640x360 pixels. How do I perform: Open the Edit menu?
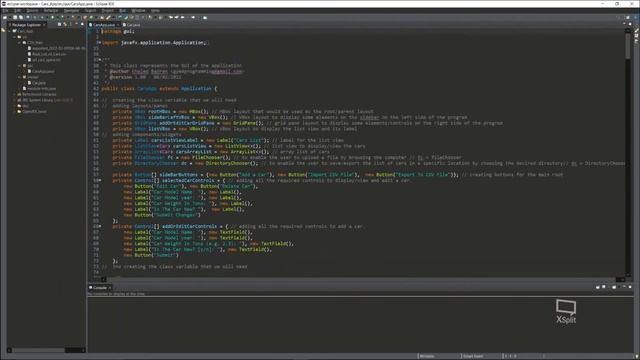[18, 11]
